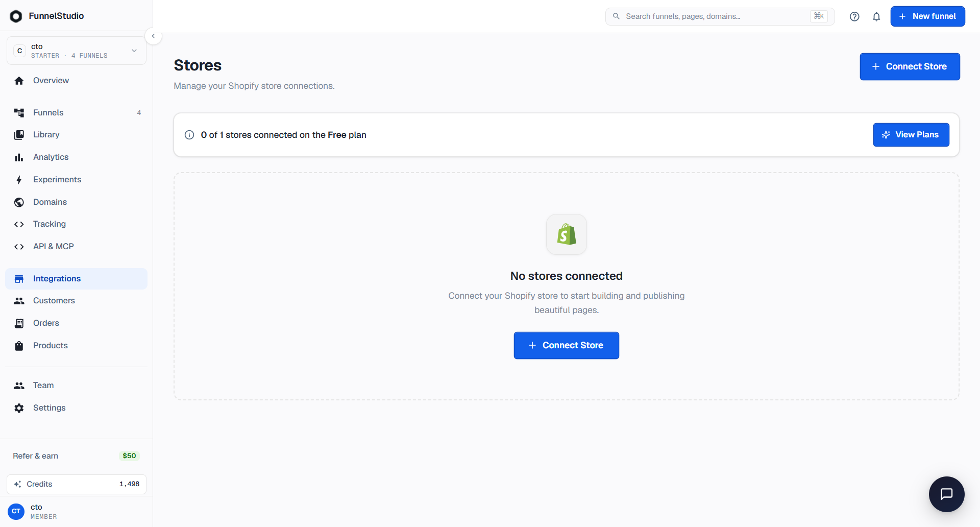Open the Customers page

pyautogui.click(x=77, y=301)
